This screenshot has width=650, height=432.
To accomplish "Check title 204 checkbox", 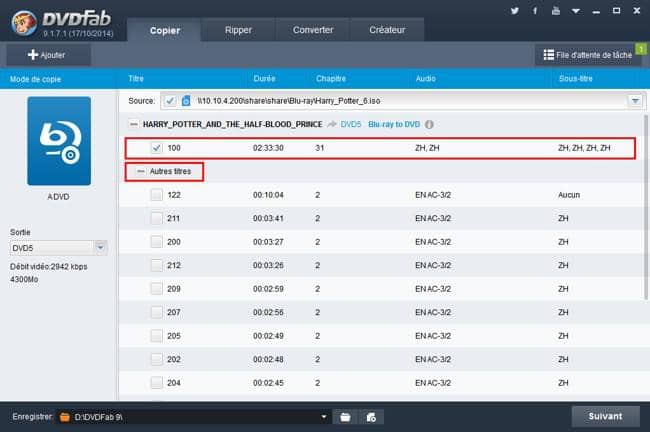I will [x=156, y=383].
